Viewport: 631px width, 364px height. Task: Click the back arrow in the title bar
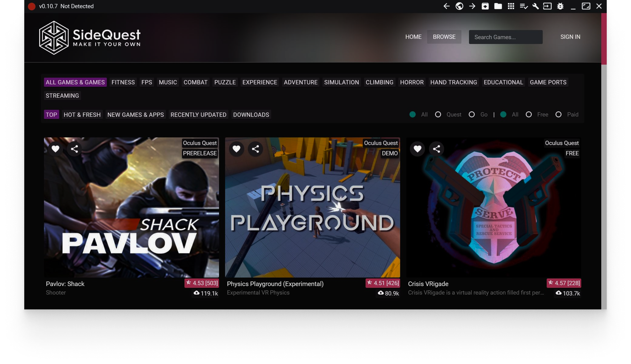[446, 6]
